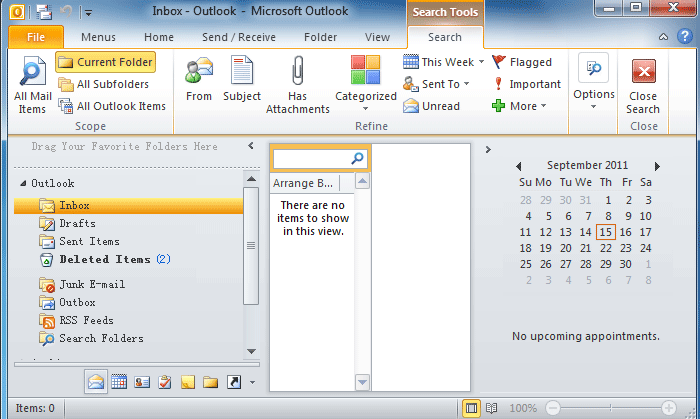Image resolution: width=700 pixels, height=419 pixels.
Task: Go to previous month in calendar
Action: (518, 166)
